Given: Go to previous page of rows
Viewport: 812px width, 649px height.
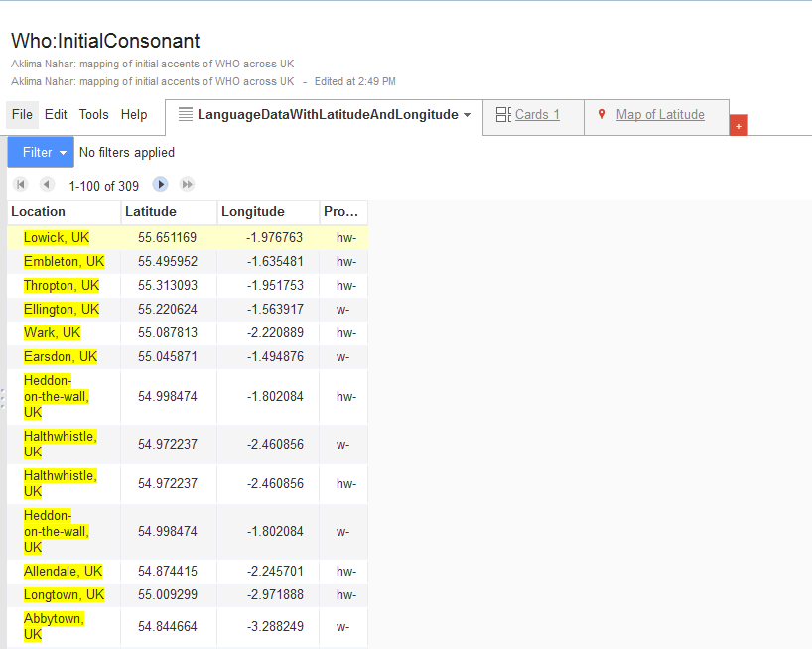Looking at the screenshot, I should (x=47, y=185).
